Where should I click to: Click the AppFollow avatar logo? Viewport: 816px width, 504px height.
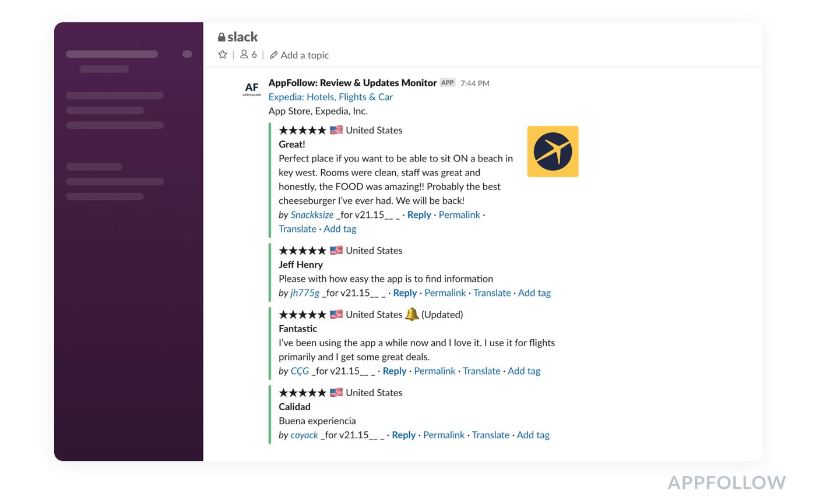pos(251,89)
